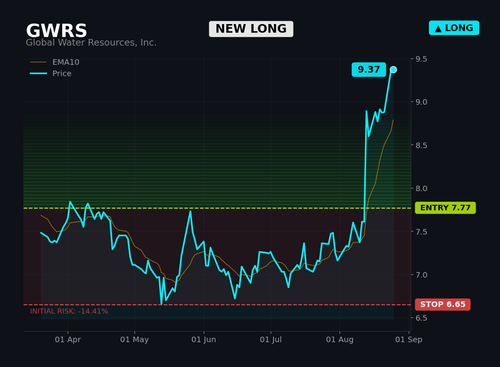Click the cyan LONG arrow badge

[454, 28]
